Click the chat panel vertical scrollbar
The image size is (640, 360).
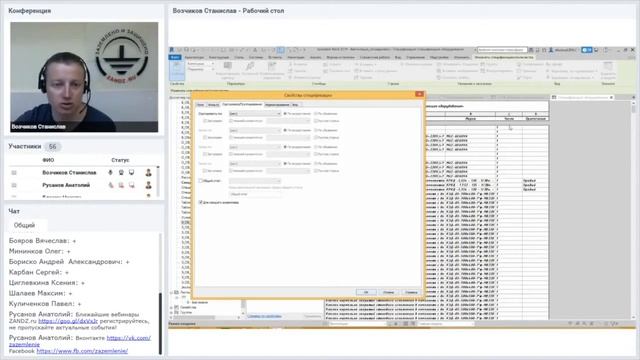pos(160,294)
